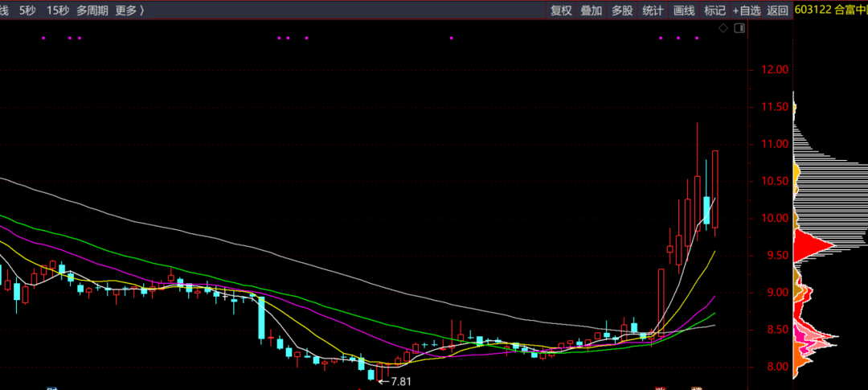This screenshot has height=390, width=868.
Task: Open the 复权 price adjustment menu
Action: coord(561,10)
